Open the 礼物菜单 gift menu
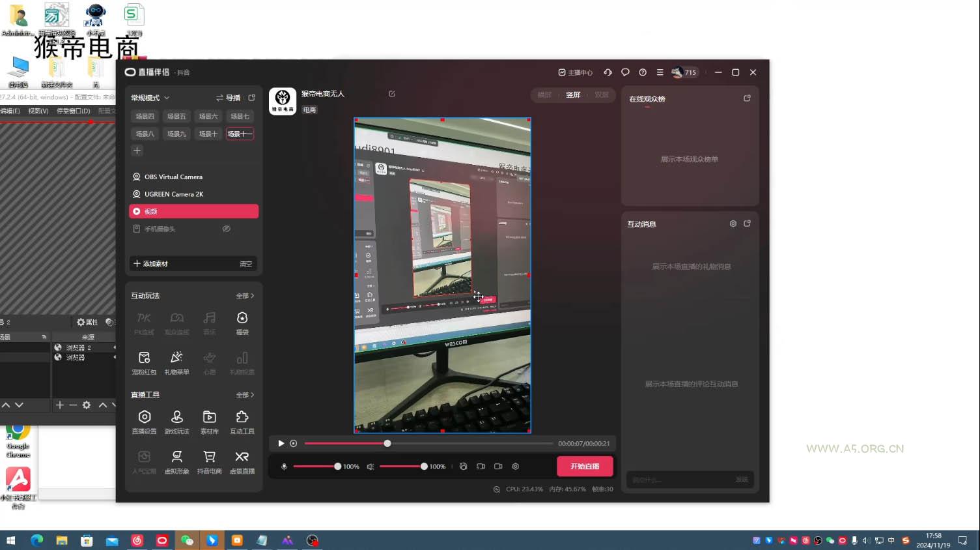Image resolution: width=980 pixels, height=550 pixels. coord(176,362)
